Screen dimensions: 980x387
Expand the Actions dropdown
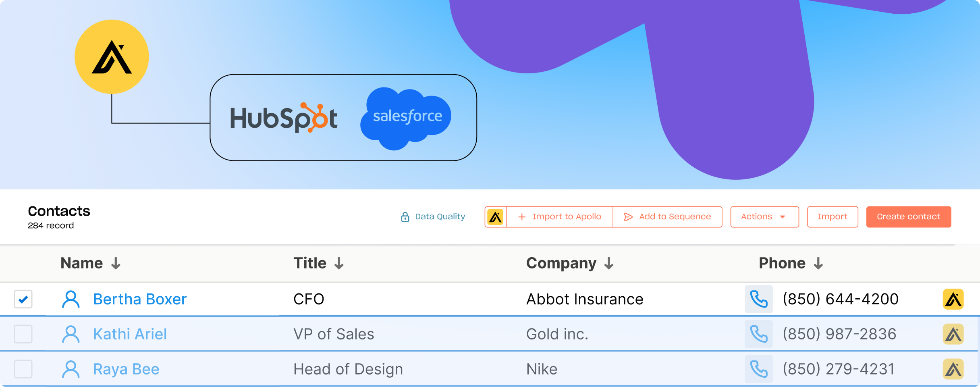[764, 217]
